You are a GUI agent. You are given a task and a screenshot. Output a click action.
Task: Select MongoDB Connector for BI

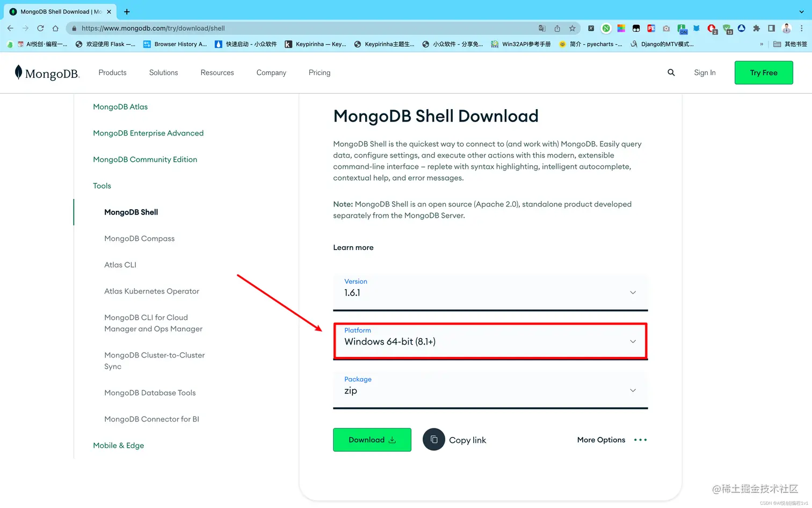[x=151, y=419]
